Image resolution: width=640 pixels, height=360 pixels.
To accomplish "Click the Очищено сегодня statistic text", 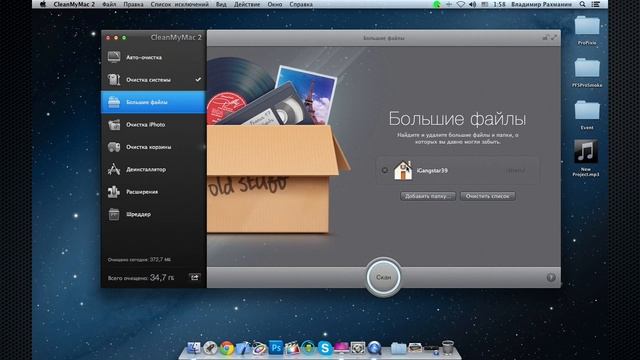I will click(x=139, y=260).
